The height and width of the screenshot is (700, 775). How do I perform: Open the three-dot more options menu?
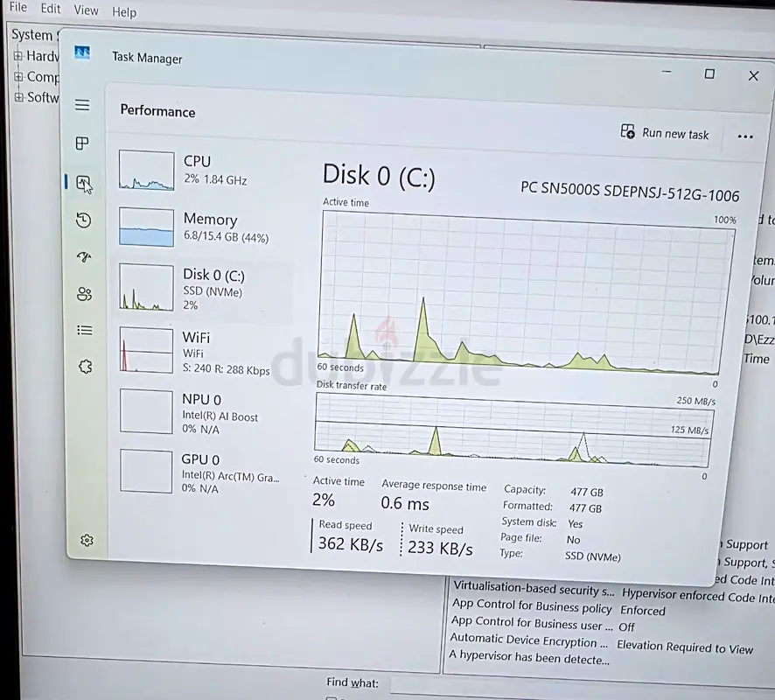pyautogui.click(x=745, y=136)
